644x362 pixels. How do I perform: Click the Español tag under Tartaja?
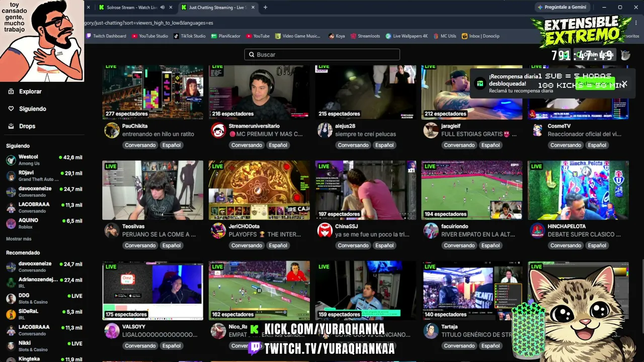(491, 346)
